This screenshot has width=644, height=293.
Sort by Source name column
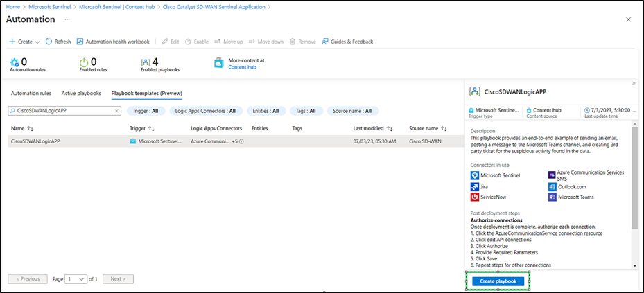pyautogui.click(x=428, y=128)
